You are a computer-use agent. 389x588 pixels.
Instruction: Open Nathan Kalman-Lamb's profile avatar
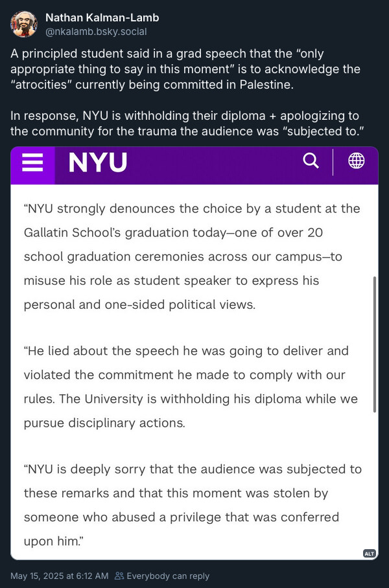tap(23, 25)
